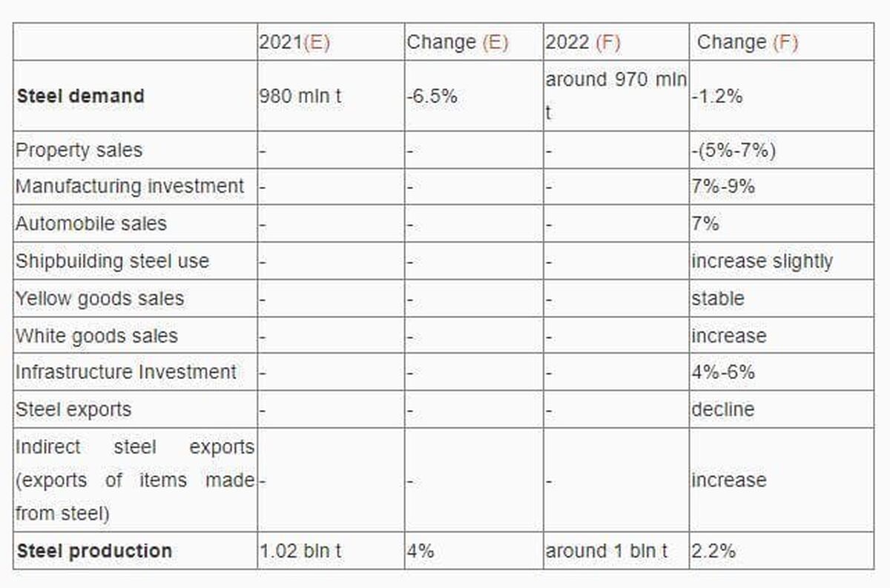Click the Steel demand row label

80,96
